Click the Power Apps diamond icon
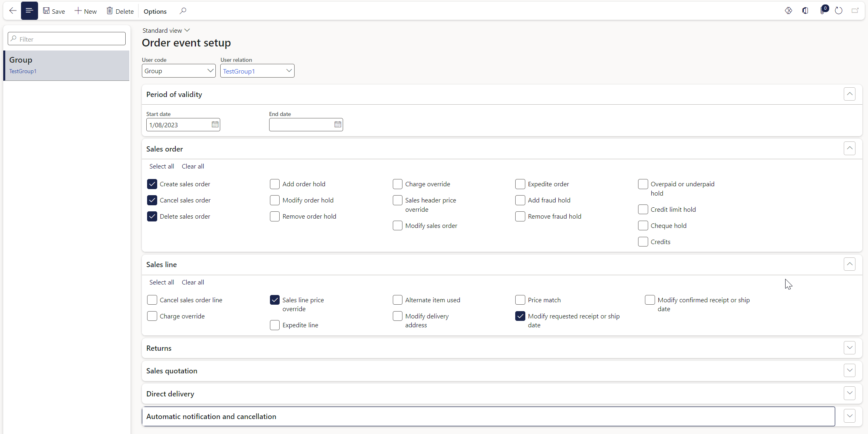 (x=788, y=11)
